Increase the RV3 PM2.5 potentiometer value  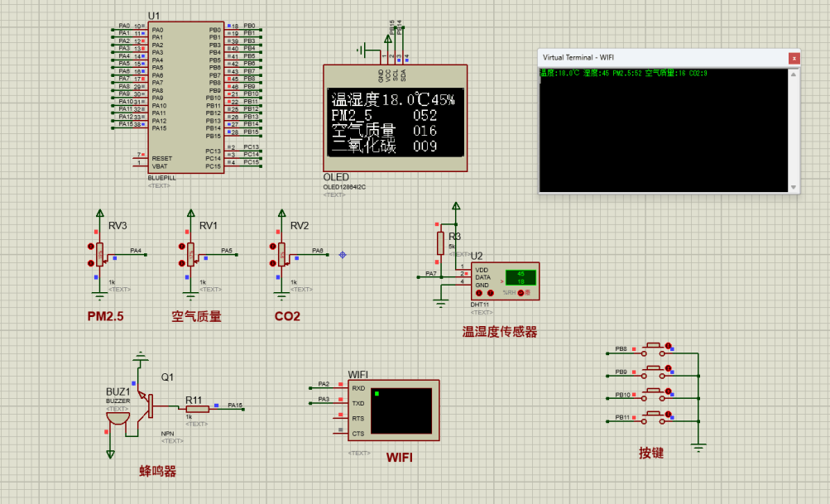(91, 247)
